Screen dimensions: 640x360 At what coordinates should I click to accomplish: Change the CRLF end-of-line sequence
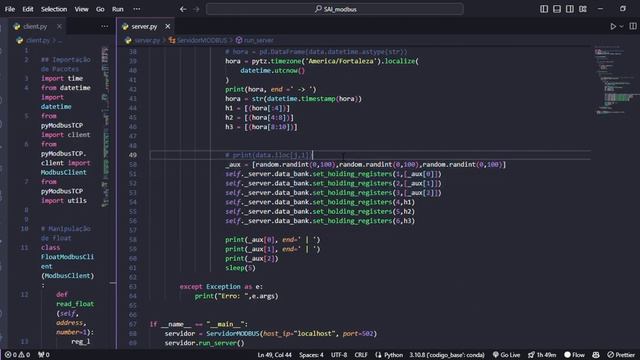[361, 355]
